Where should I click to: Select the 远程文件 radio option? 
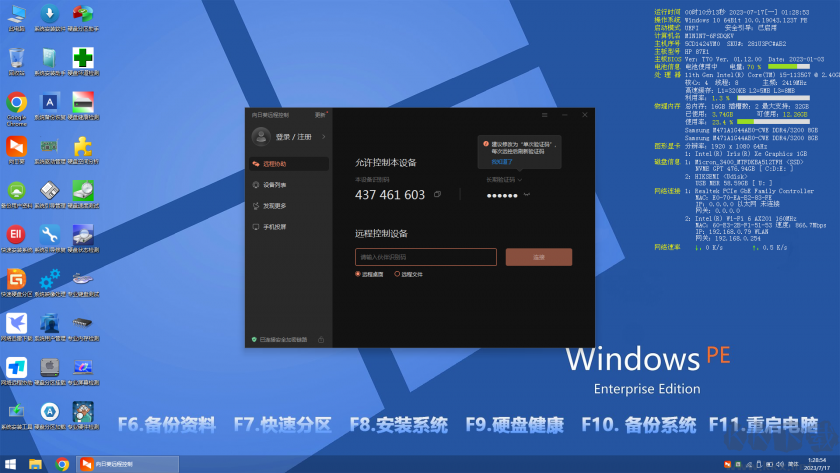[x=408, y=274]
